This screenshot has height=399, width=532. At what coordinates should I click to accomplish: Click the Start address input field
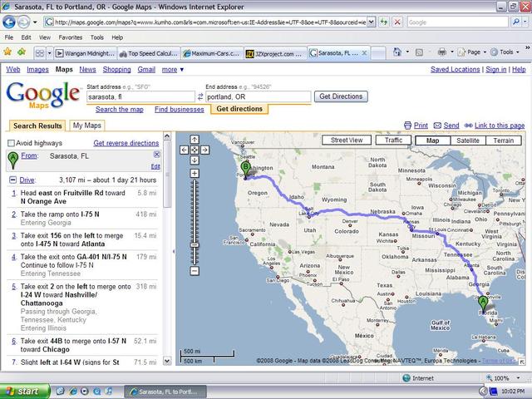(140, 97)
